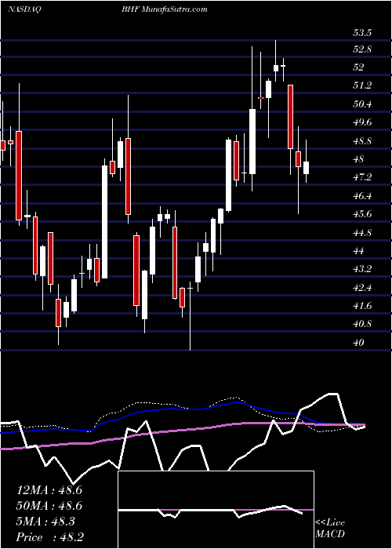
Task: Click the 42.4 price axis label
Action: click(x=362, y=288)
